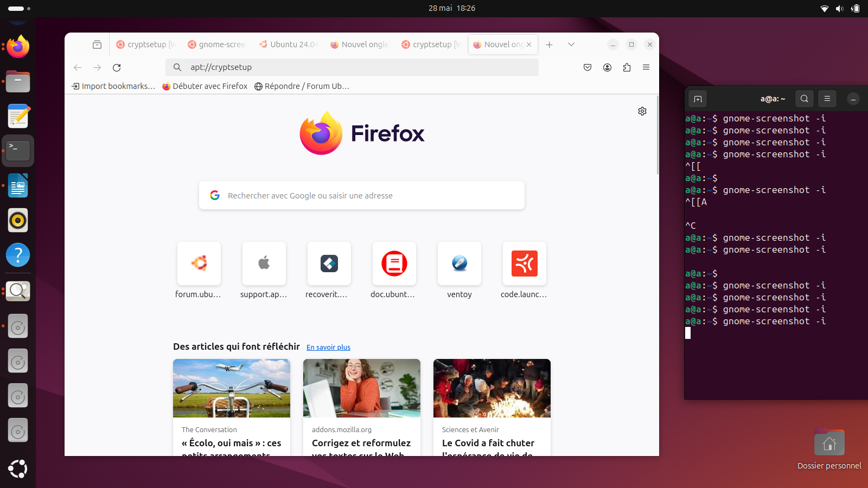Show applications via Ubuntu logo

(18, 468)
